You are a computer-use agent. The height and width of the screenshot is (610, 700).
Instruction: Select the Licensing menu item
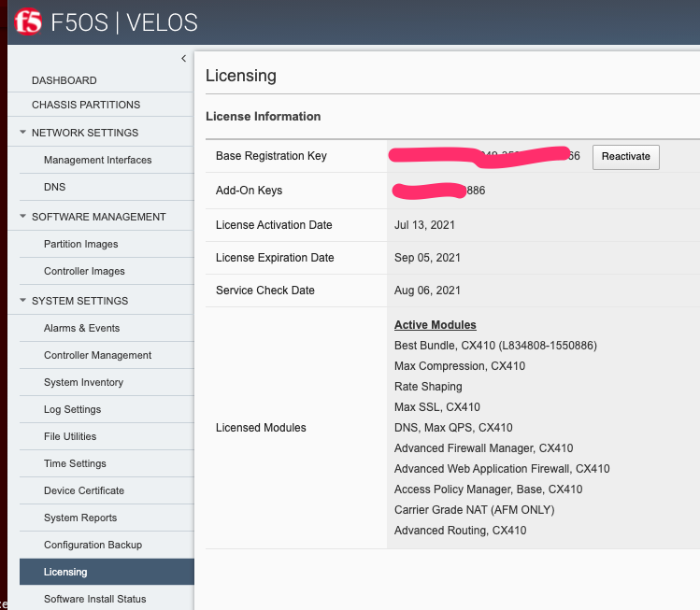(107, 572)
